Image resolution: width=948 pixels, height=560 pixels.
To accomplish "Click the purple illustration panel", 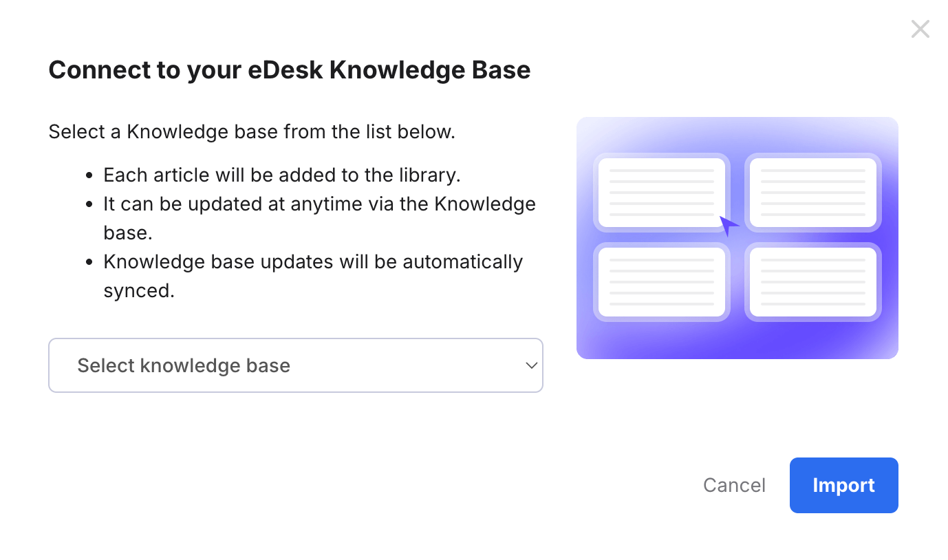I will (737, 237).
